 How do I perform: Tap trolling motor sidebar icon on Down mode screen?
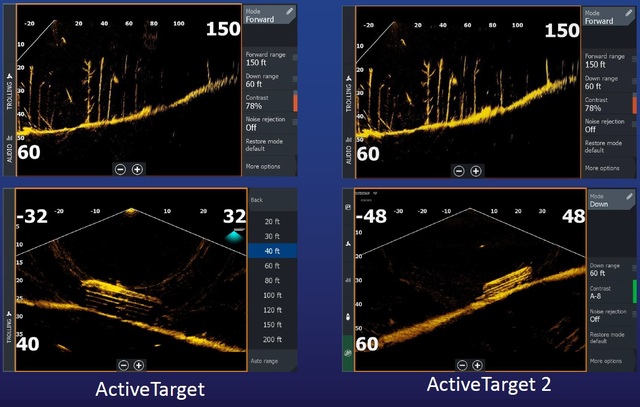coord(348,244)
